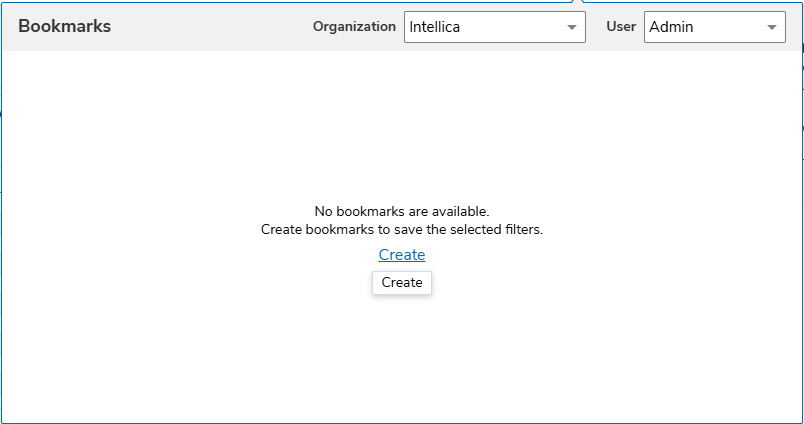Select the Intellica text in Organization field
Viewport: 804px width, 424px height.
click(x=435, y=27)
